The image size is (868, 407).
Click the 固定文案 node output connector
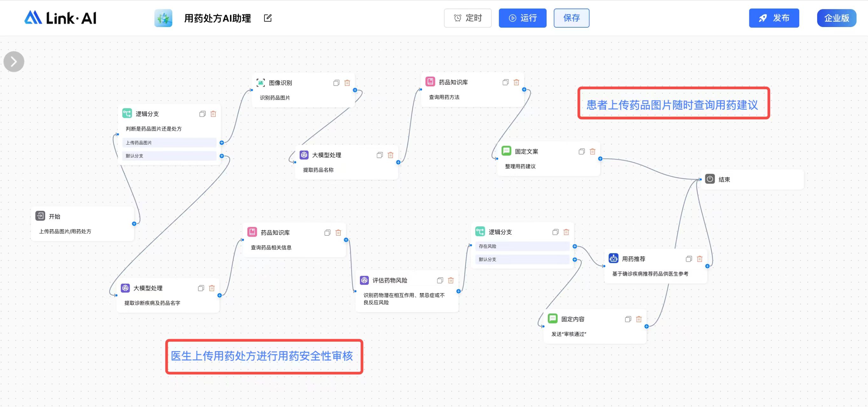[x=600, y=159]
